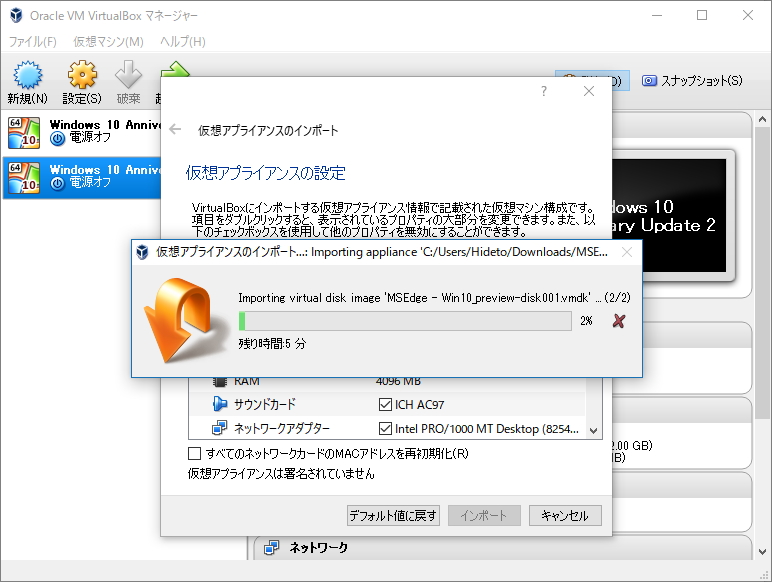Click the back arrow in import wizard
Screen dimensions: 772x582
(175, 129)
